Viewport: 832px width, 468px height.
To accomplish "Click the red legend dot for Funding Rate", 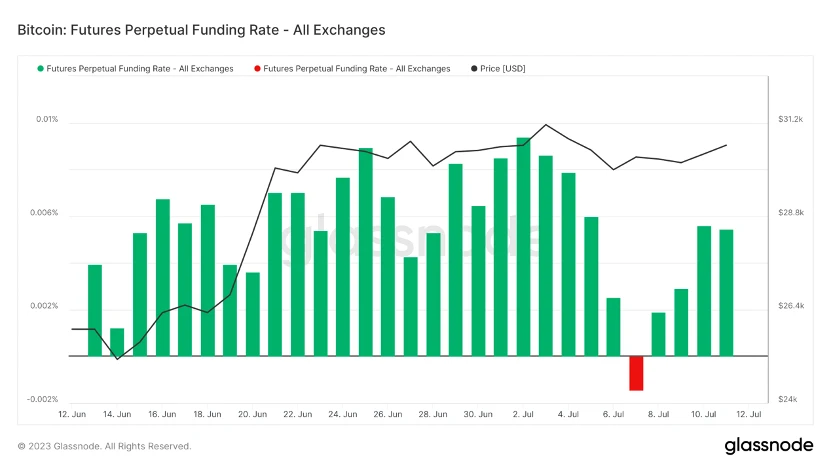I will click(x=258, y=69).
